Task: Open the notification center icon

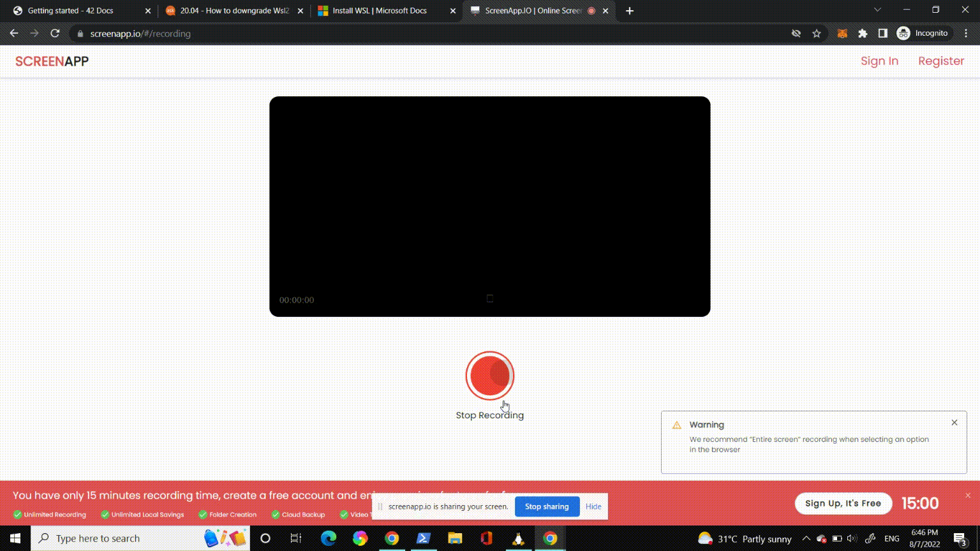Action: pyautogui.click(x=961, y=539)
